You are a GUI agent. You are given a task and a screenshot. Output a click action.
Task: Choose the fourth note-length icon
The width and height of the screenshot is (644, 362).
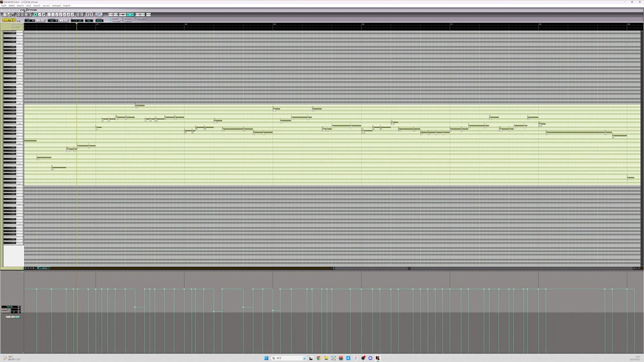pyautogui.click(x=60, y=14)
